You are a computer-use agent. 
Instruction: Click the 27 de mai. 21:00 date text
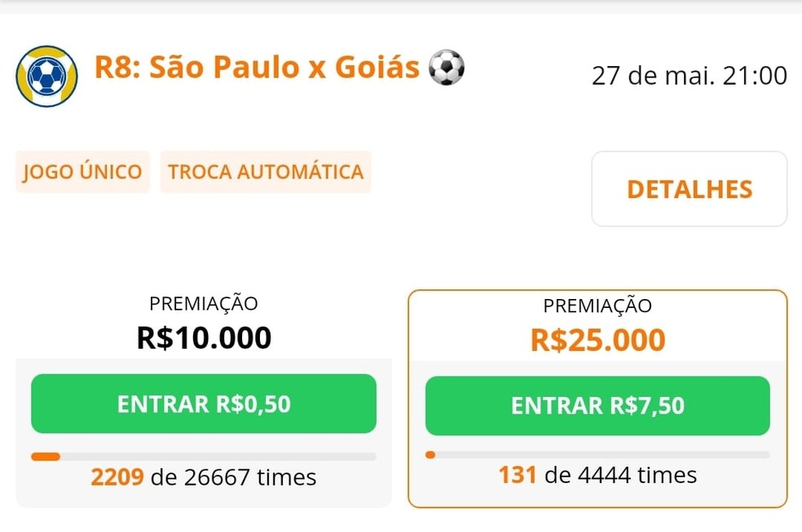point(689,74)
